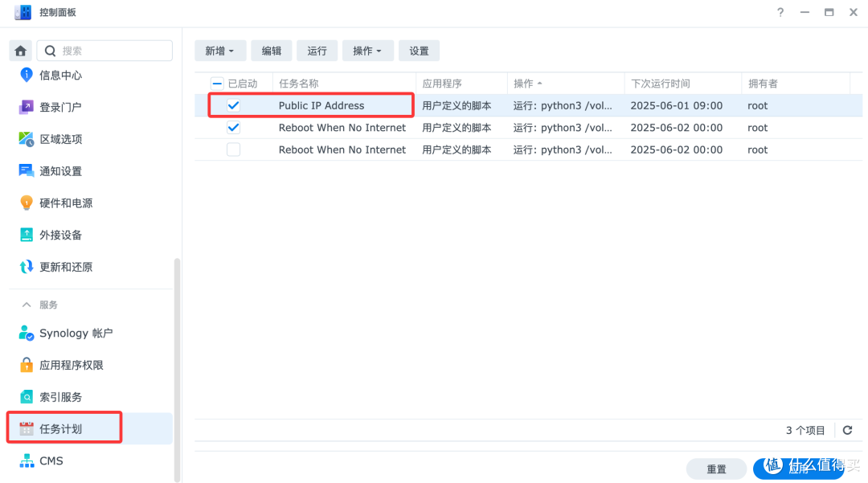The height and width of the screenshot is (483, 868).
Task: Select 索引服务 in sidebar
Action: pyautogui.click(x=60, y=397)
